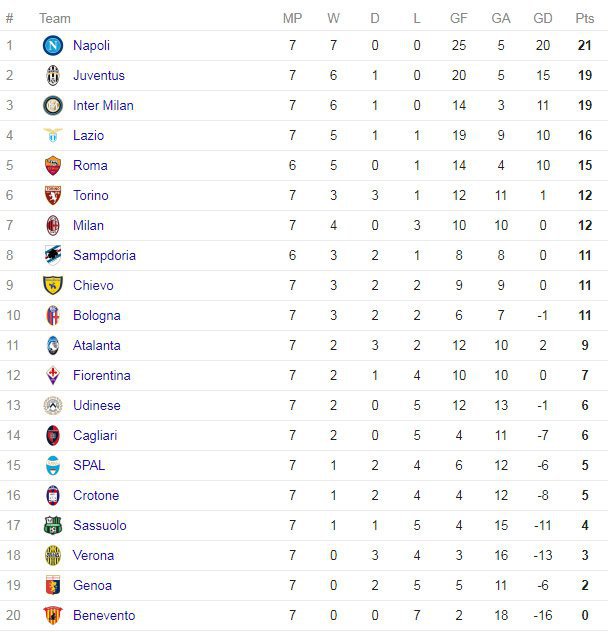Open the Chievo team link
Viewport: 608px width, 632px height.
[93, 285]
